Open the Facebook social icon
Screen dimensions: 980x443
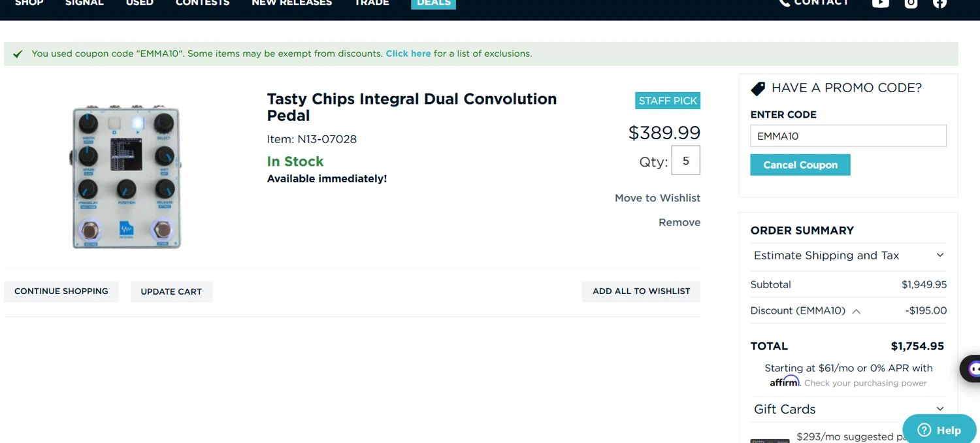pyautogui.click(x=939, y=3)
